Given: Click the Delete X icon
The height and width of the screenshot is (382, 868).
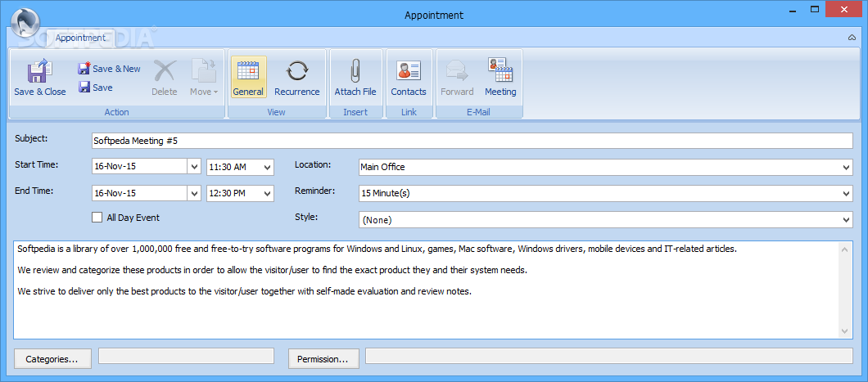Looking at the screenshot, I should point(165,72).
